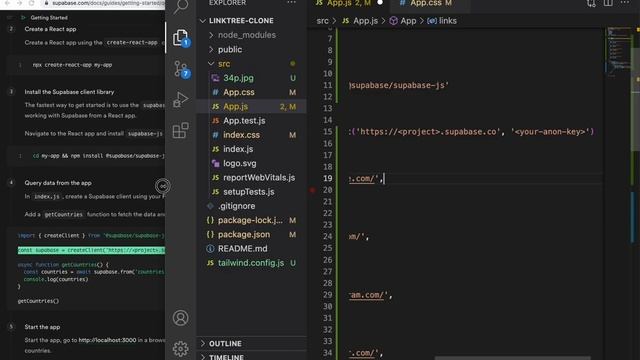The width and height of the screenshot is (640, 360).
Task: Click line number 19 in gutter
Action: coord(327,178)
